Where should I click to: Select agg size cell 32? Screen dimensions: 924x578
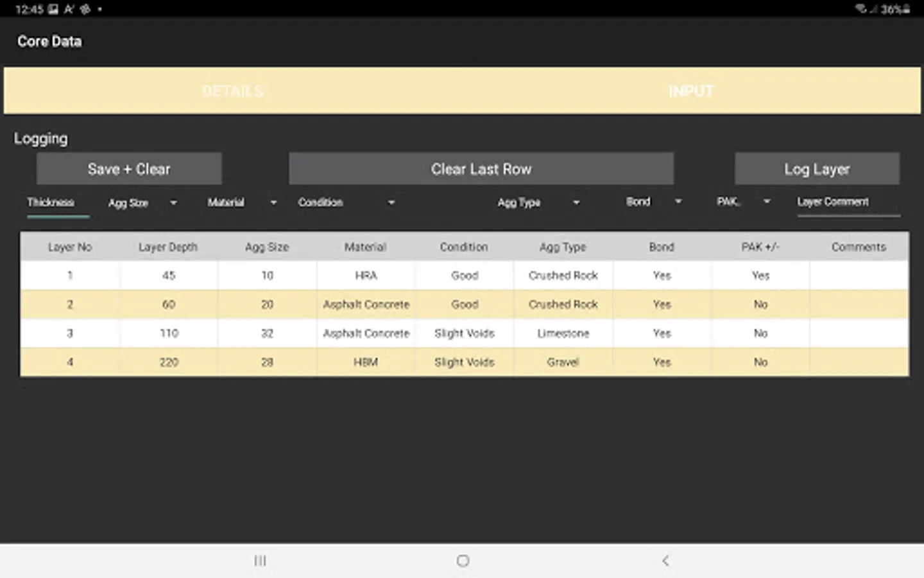click(267, 333)
